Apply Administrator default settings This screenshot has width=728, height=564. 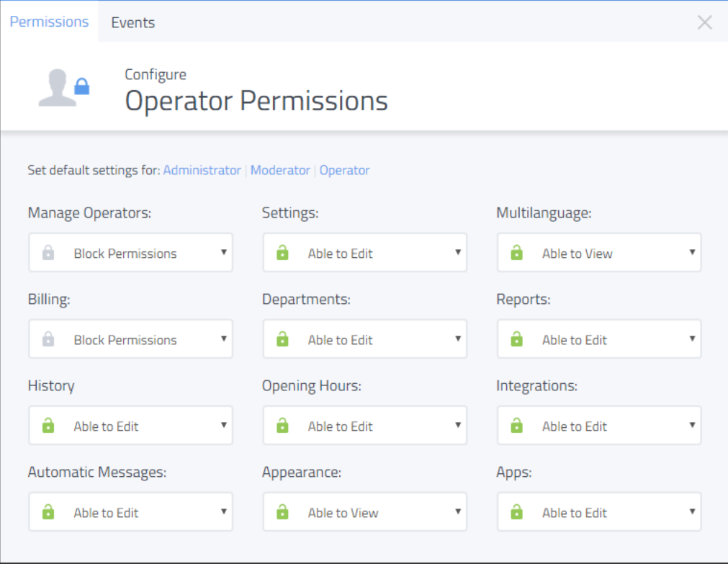pyautogui.click(x=202, y=171)
